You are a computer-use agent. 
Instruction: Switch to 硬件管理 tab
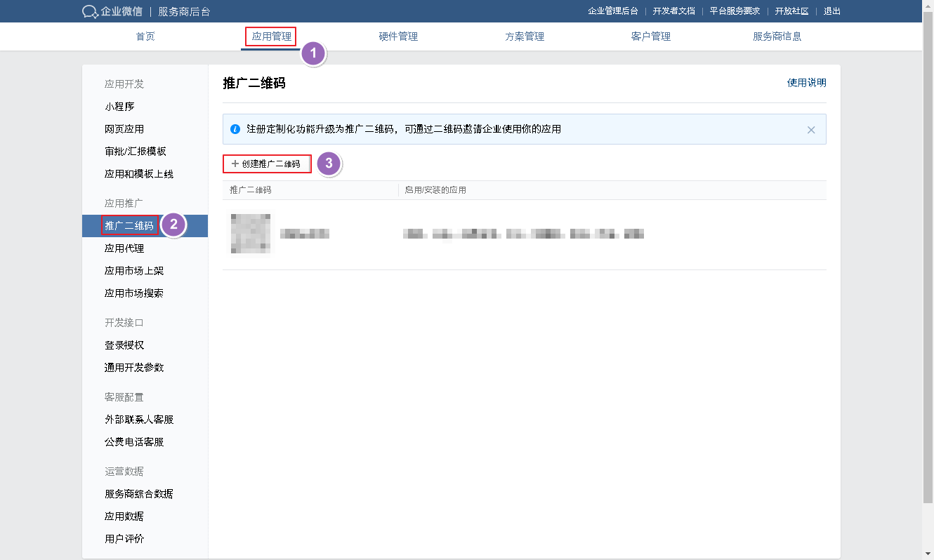click(398, 36)
